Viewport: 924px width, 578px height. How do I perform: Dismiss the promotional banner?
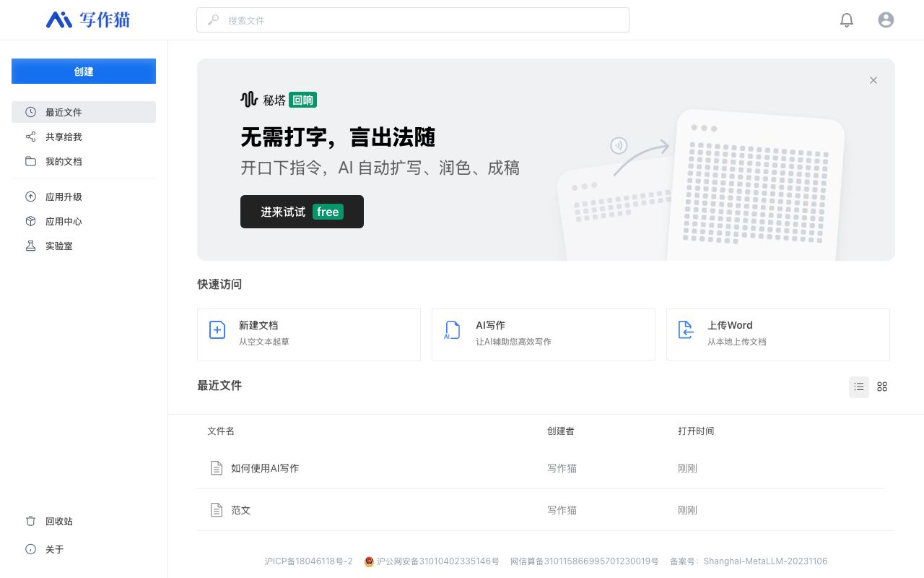pyautogui.click(x=873, y=80)
